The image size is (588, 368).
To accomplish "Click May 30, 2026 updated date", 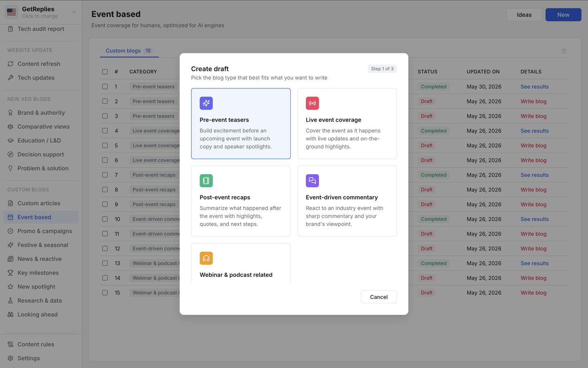I will coord(484,87).
